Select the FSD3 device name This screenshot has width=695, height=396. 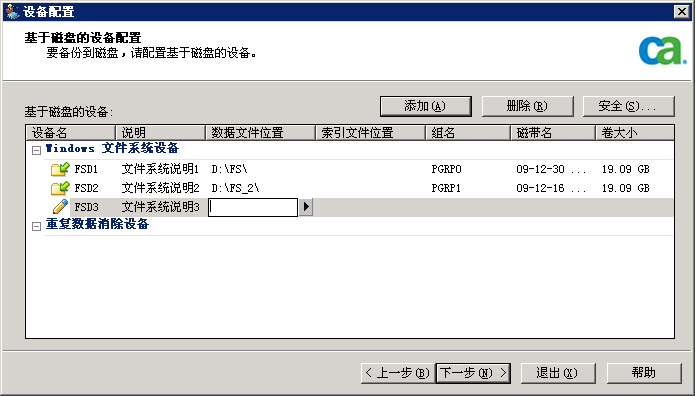pyautogui.click(x=86, y=207)
